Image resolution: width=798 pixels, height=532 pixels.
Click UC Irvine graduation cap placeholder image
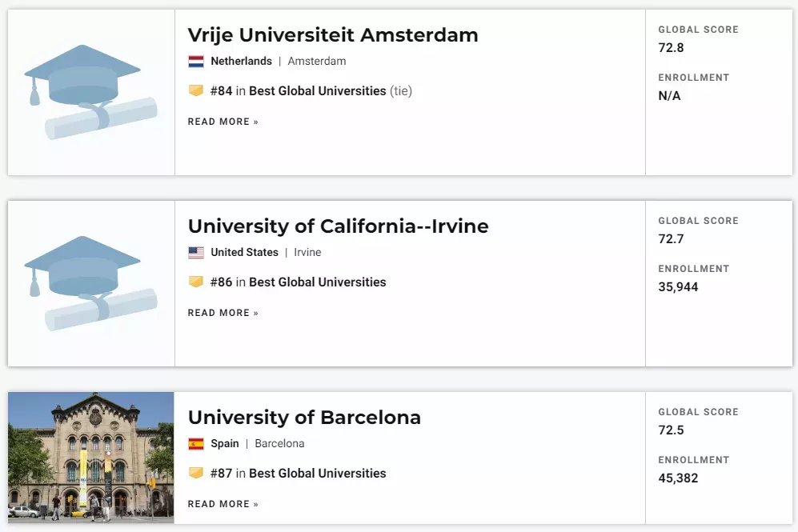[x=90, y=283]
